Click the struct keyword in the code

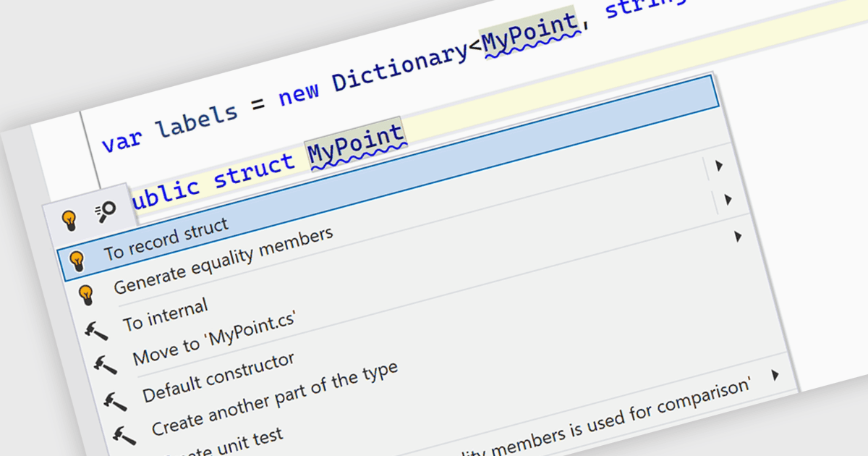[255, 170]
